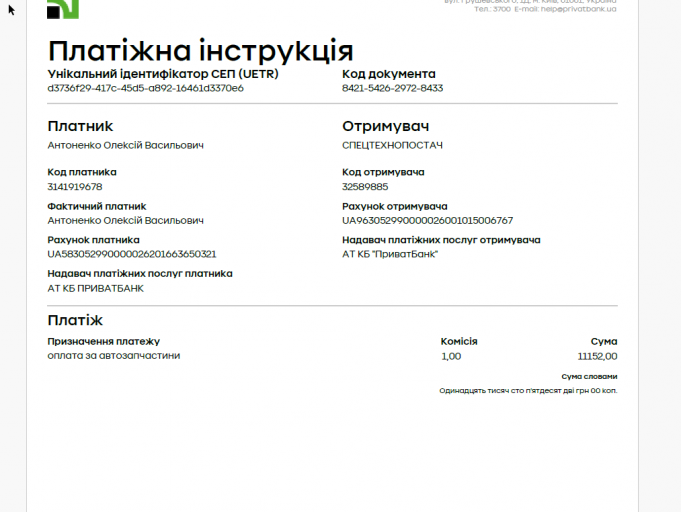The image size is (681, 512).
Task: Select recipient account UA963052990000026001015006767
Action: pyautogui.click(x=428, y=221)
